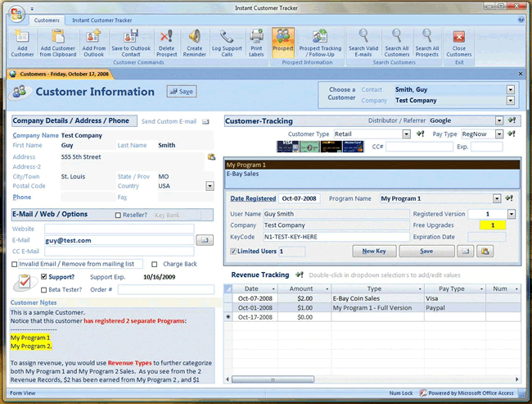Screen dimensions: 532x404
Task: Open the Pay Type dropdown
Action: coord(498,134)
